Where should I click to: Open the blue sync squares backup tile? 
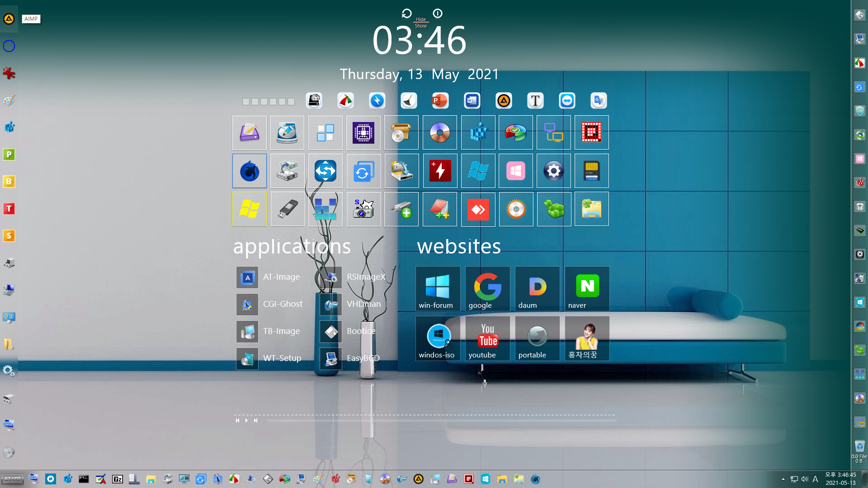(363, 171)
